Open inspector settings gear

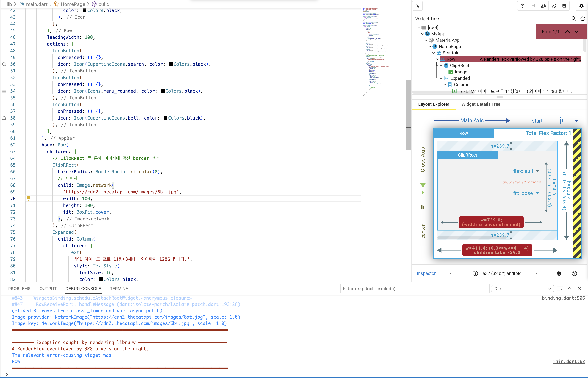coord(581,6)
